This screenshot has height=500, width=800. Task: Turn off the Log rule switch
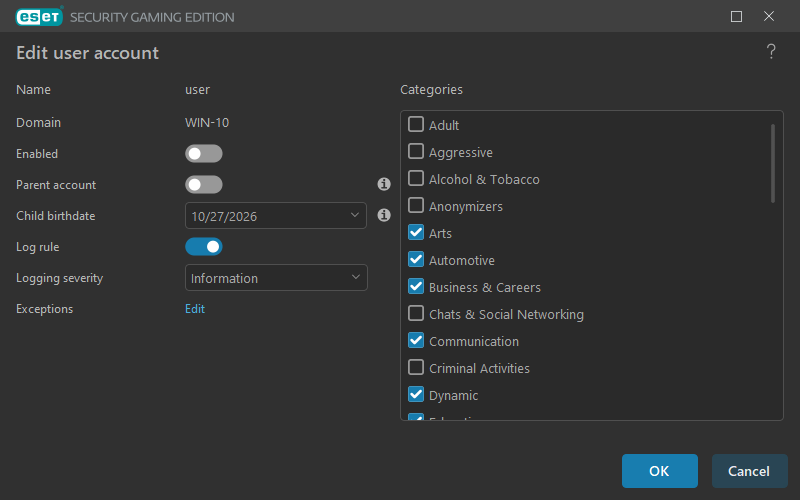click(x=204, y=247)
